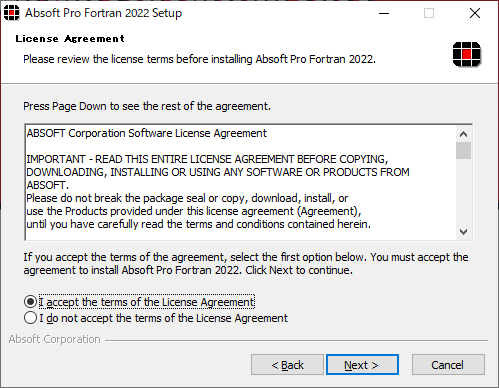
Task: Select "I do not accept the terms" option
Action: point(156,318)
